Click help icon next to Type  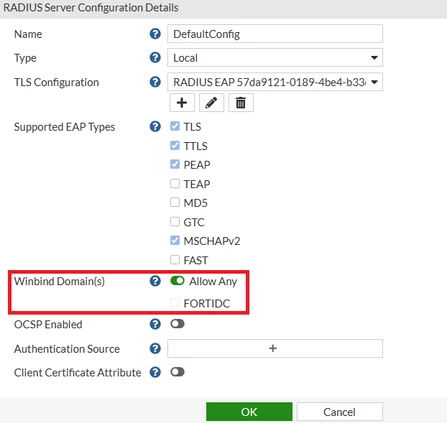coord(155,58)
